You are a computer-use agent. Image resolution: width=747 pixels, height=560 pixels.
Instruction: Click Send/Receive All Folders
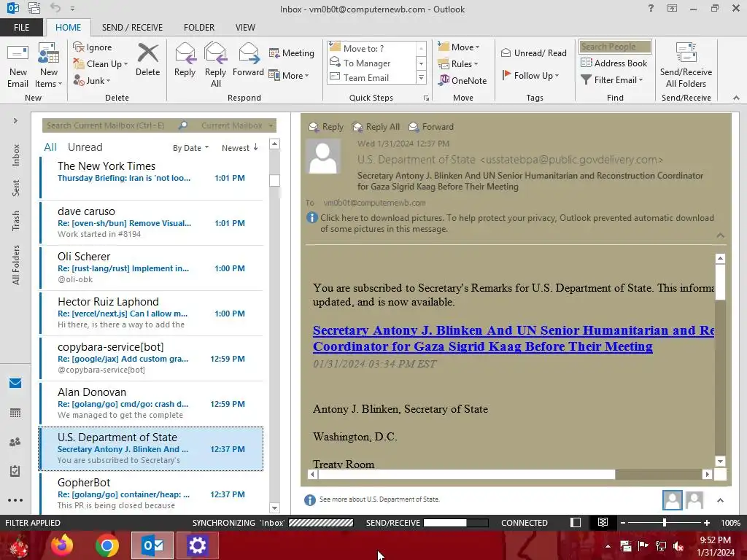[x=686, y=65]
